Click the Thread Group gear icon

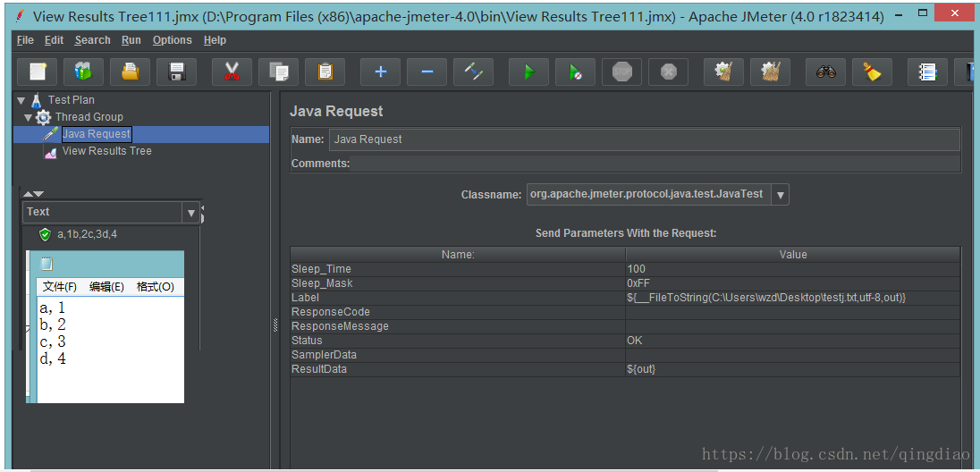tap(43, 117)
